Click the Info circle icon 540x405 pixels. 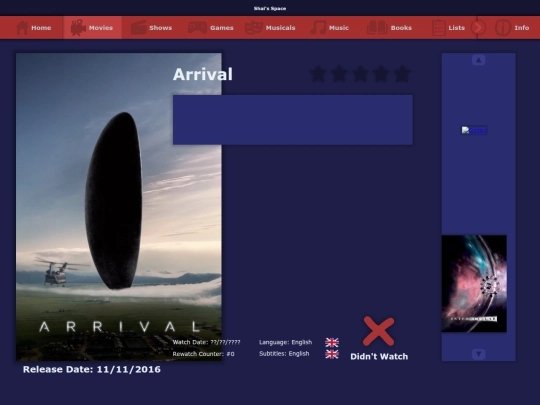pos(503,28)
